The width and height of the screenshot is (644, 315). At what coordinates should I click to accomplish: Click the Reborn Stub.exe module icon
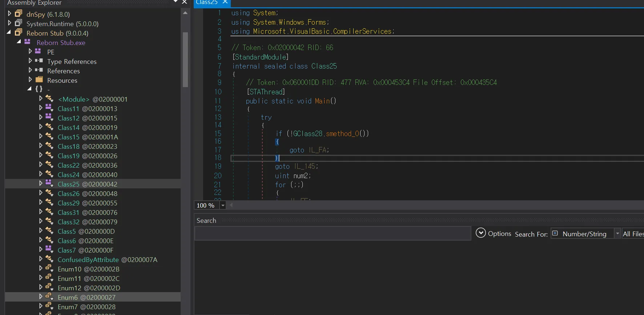[x=27, y=42]
